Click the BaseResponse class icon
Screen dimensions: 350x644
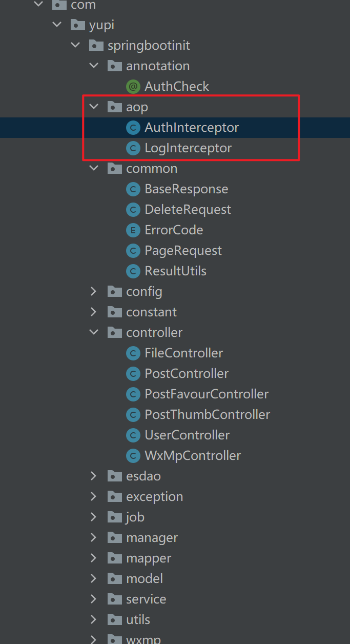tap(133, 189)
